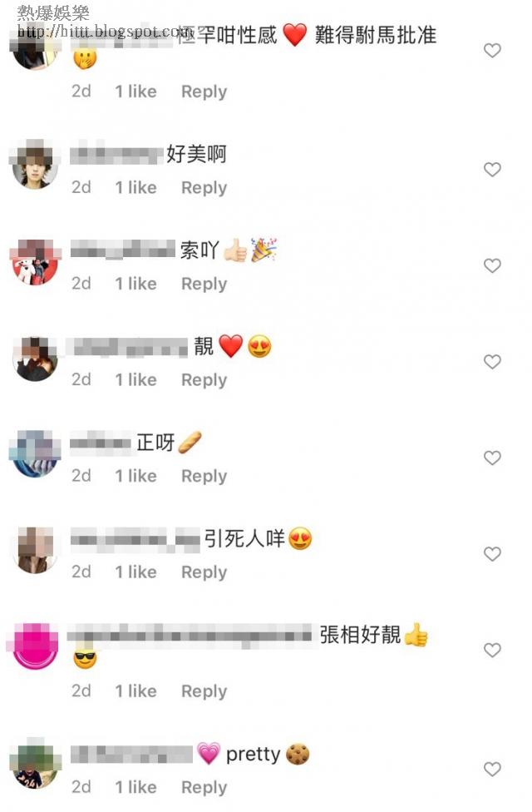
Task: Like the top comment mentioning 難得駙馬批准
Action: click(491, 50)
